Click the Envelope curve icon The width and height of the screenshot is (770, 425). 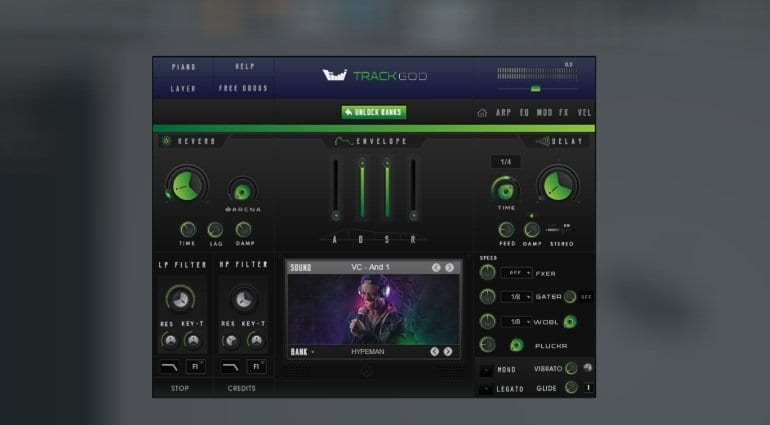click(x=343, y=142)
